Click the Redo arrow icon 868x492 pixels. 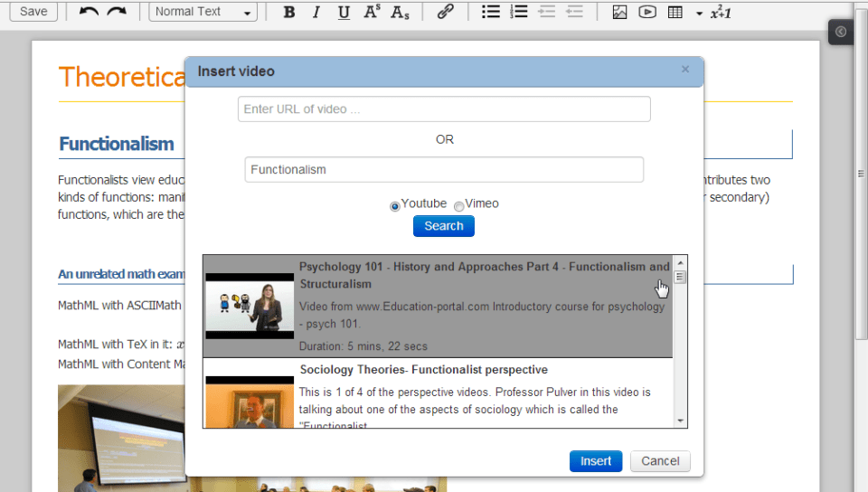tap(117, 12)
